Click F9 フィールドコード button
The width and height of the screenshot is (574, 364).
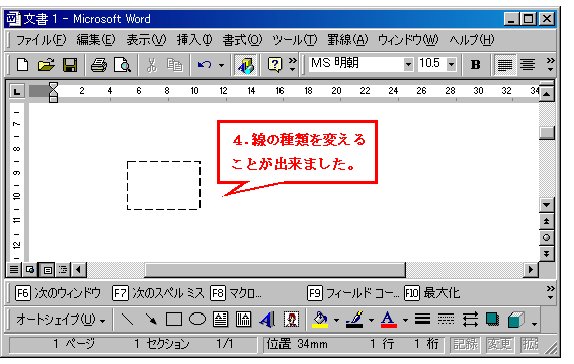353,293
